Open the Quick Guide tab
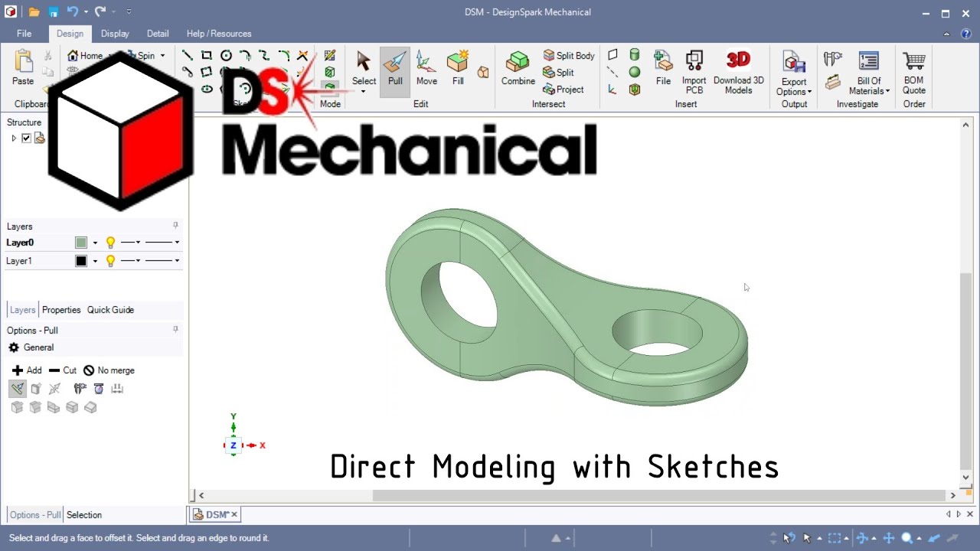This screenshot has width=980, height=551. (x=110, y=310)
